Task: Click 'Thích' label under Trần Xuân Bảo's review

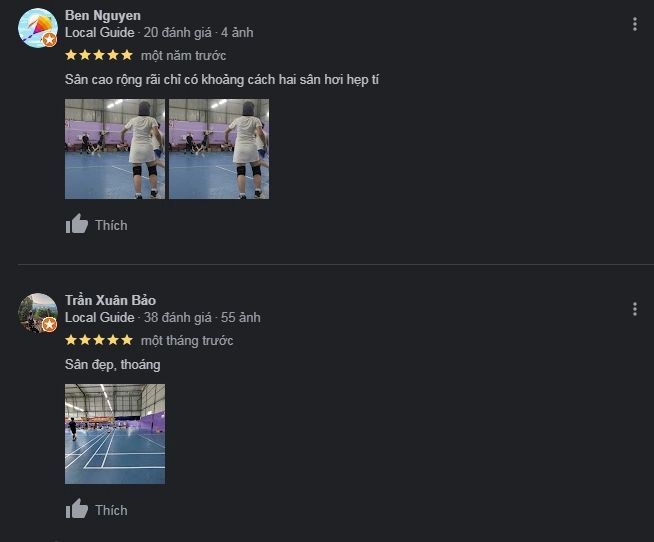Action: (111, 510)
